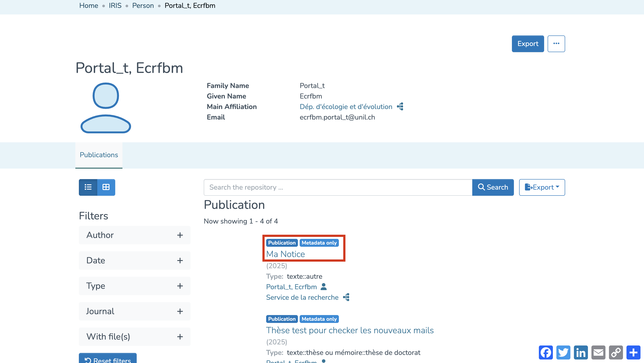Click the Email share icon

click(598, 352)
